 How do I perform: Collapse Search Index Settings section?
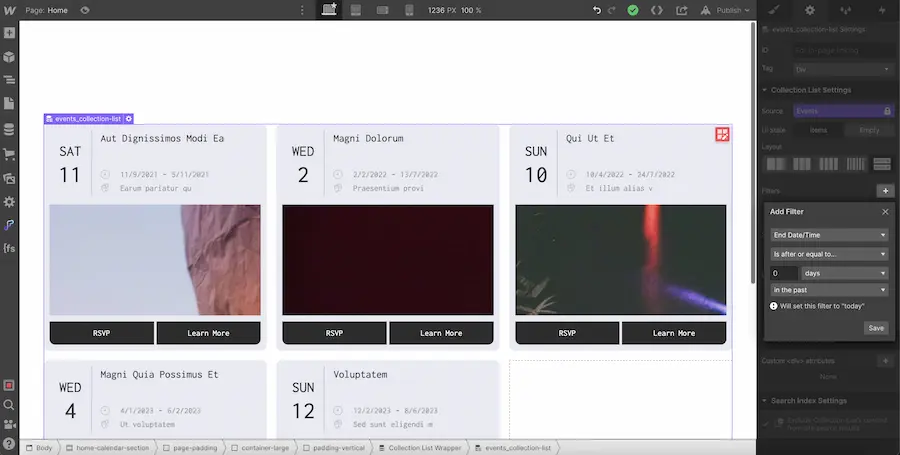pyautogui.click(x=804, y=400)
